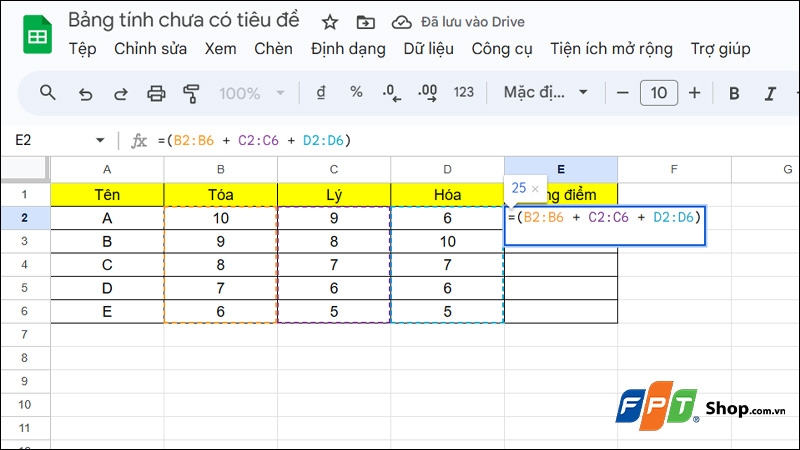800x450 pixels.
Task: Select cell D3 containing 10
Action: [x=447, y=241]
